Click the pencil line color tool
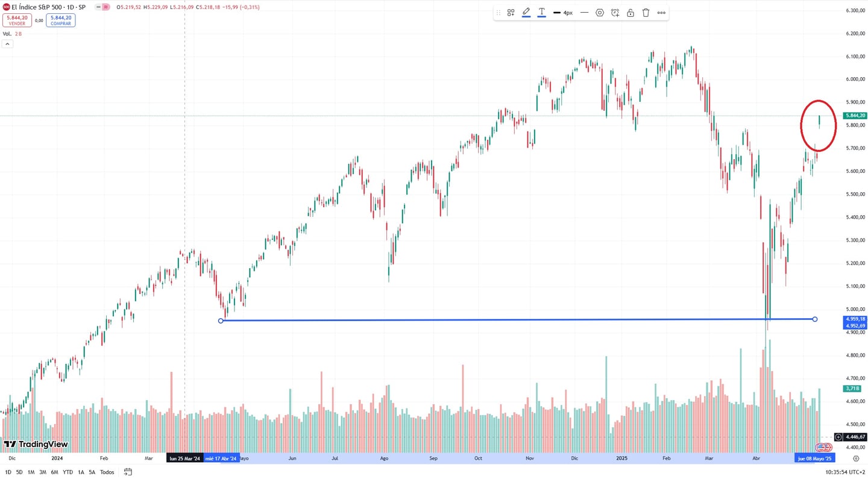 coord(526,12)
